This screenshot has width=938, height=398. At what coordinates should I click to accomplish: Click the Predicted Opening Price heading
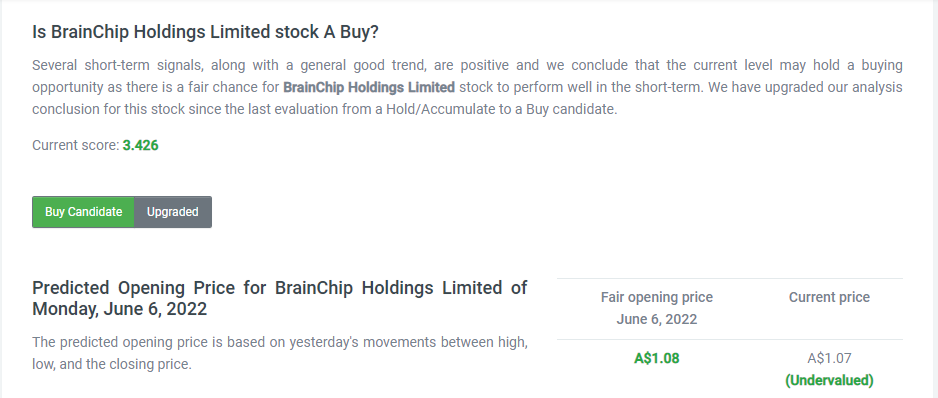pyautogui.click(x=279, y=298)
